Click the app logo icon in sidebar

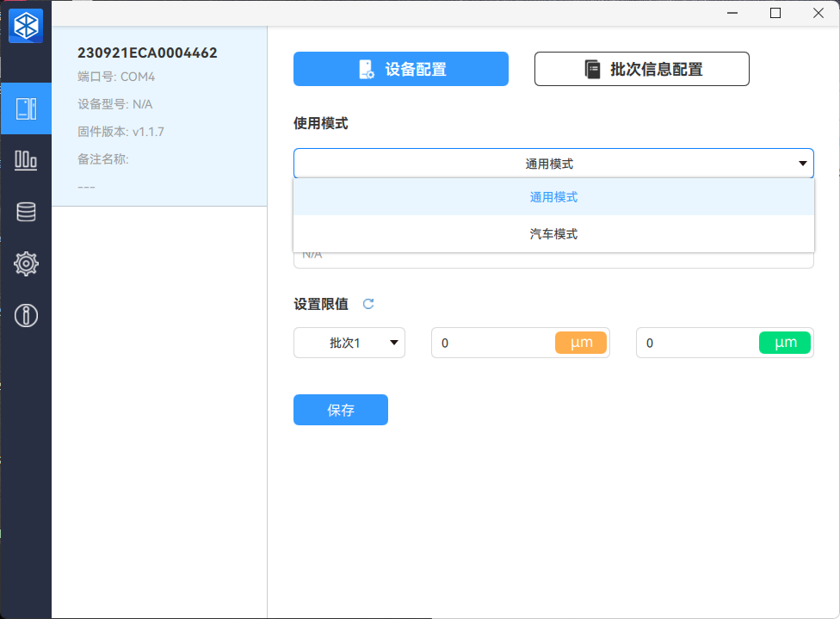[x=26, y=25]
